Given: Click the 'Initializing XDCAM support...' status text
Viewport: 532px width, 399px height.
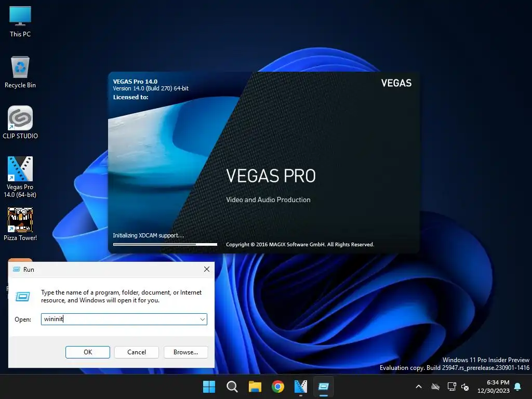Looking at the screenshot, I should pos(148,235).
